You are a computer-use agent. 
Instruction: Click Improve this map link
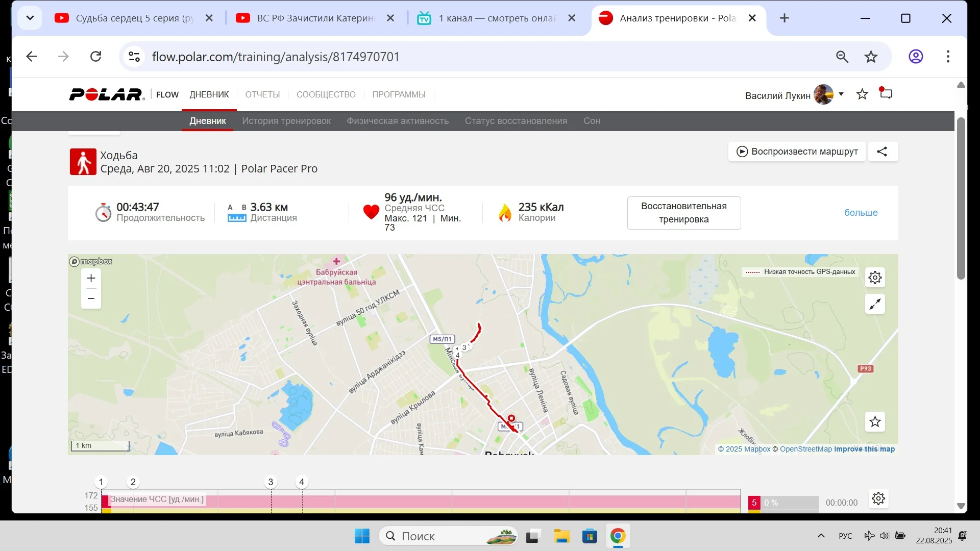864,449
